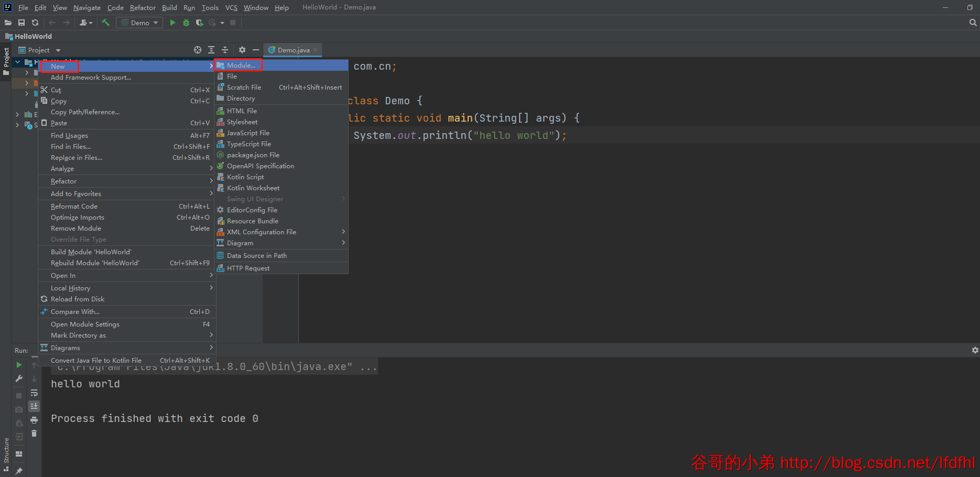
Task: Hide the Project panel with the minus icon
Action: 256,50
